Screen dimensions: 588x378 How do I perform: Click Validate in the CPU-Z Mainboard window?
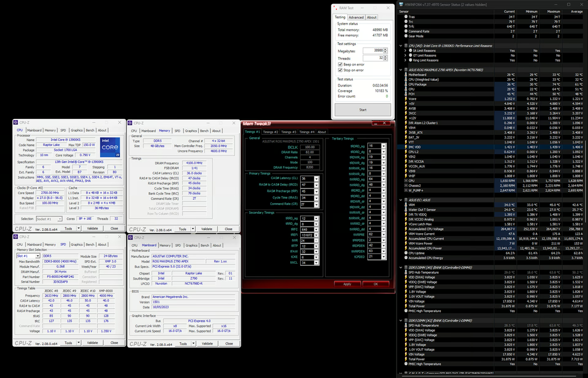(207, 343)
